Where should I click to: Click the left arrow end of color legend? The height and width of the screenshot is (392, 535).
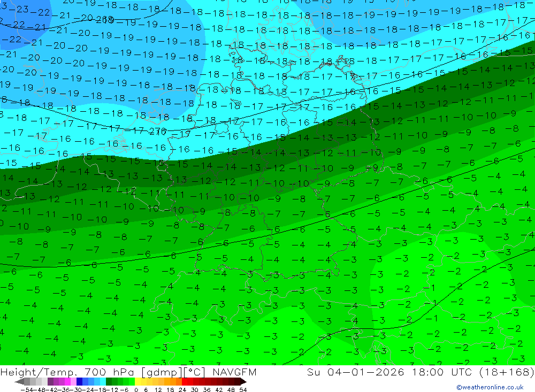tap(19, 382)
